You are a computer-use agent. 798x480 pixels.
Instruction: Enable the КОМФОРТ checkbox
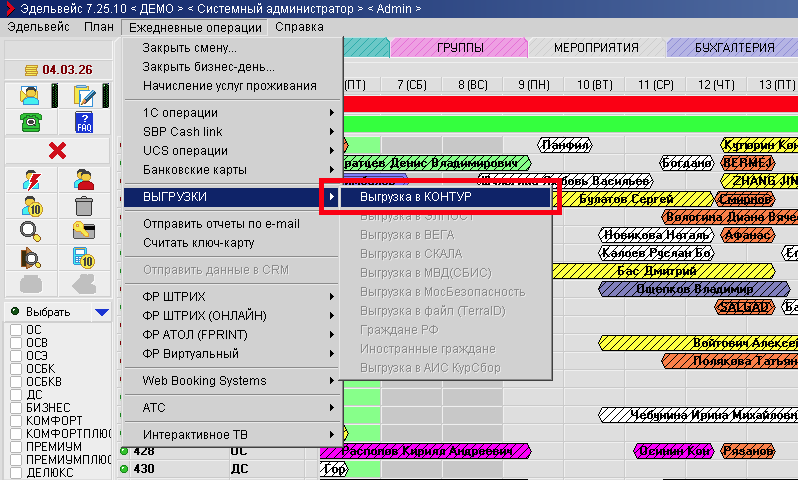pyautogui.click(x=16, y=421)
